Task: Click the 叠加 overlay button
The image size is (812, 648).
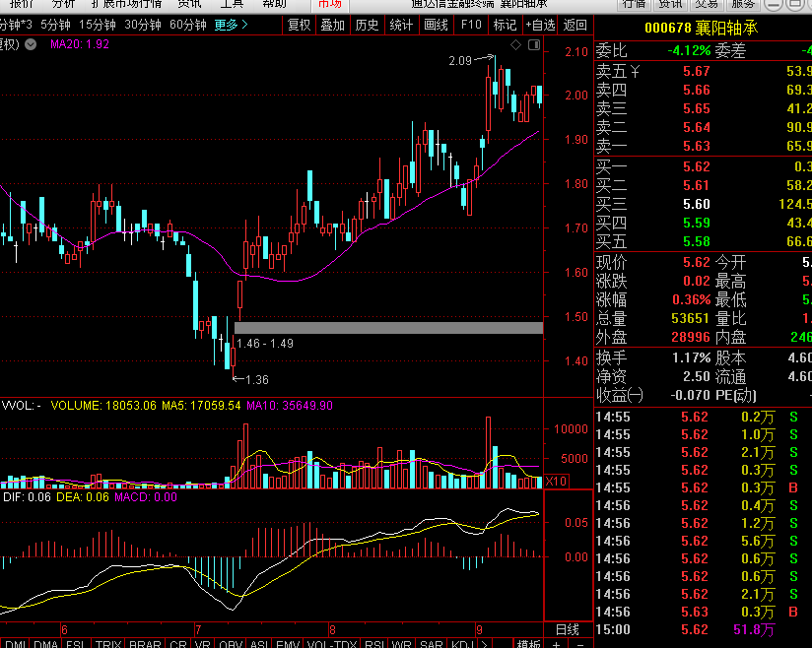Action: [332, 25]
